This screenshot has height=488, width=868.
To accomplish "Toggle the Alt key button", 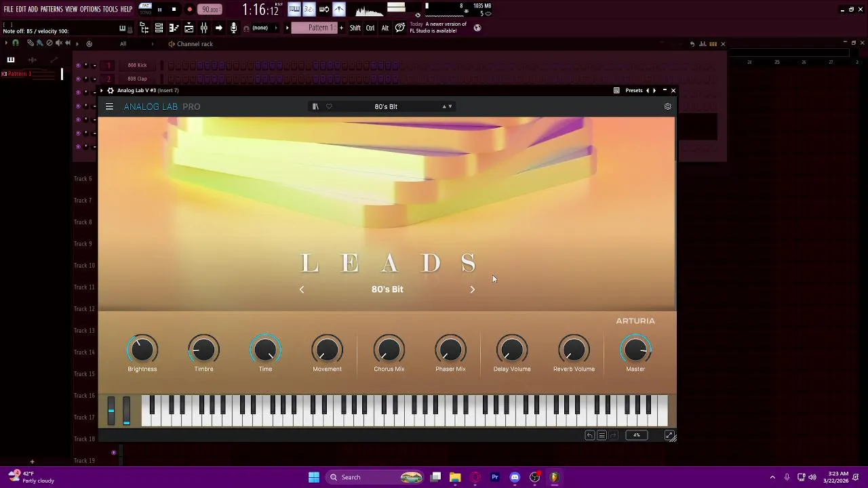I will click(x=384, y=28).
